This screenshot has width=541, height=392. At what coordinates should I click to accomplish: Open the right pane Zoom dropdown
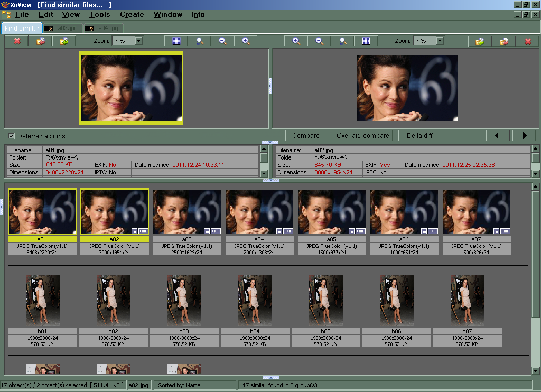(x=440, y=41)
